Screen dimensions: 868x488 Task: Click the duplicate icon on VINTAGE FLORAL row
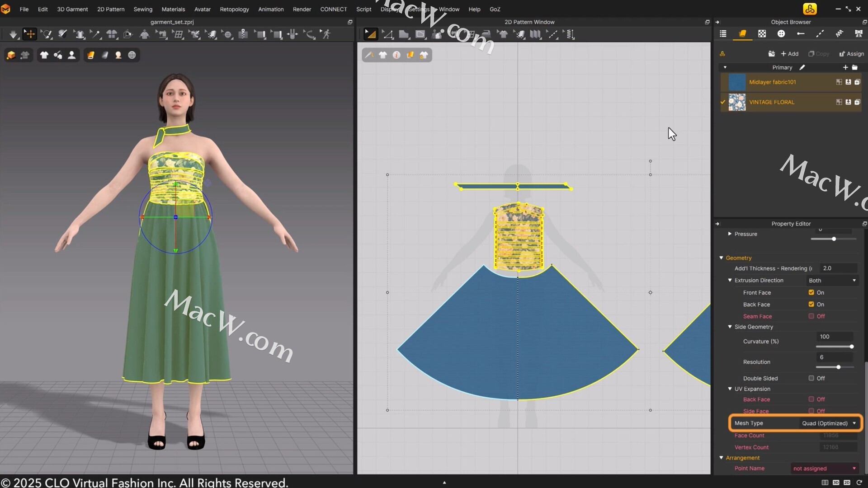pyautogui.click(x=857, y=102)
